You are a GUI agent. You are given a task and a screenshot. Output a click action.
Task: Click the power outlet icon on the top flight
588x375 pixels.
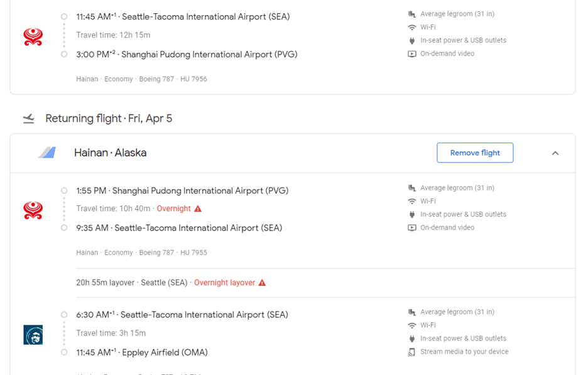tap(412, 40)
